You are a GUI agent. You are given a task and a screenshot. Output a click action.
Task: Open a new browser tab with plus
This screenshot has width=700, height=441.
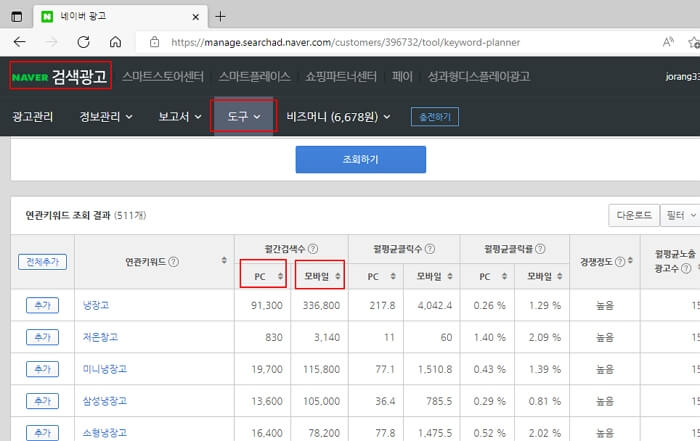tap(221, 17)
